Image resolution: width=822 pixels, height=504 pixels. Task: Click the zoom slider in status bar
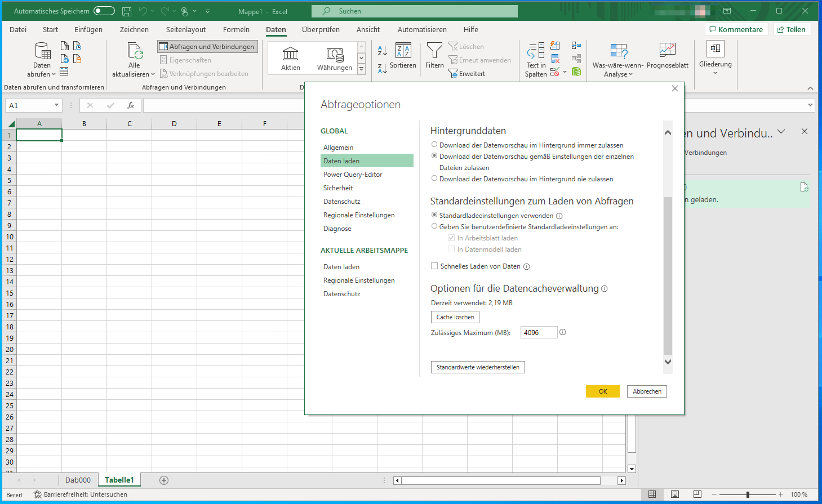coord(748,494)
